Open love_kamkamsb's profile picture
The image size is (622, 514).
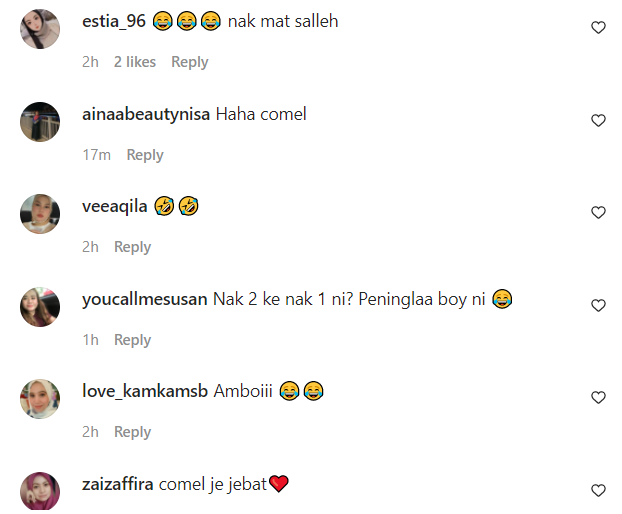click(40, 399)
